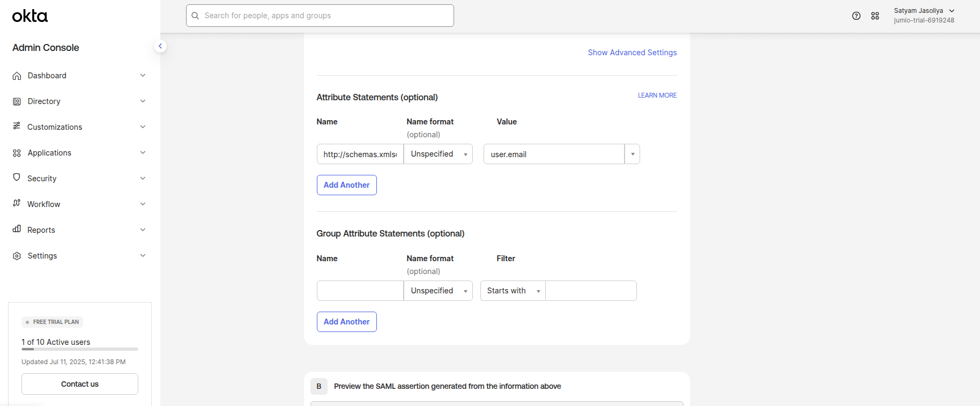Click the search people, apps, groups field
This screenshot has width=980, height=406.
pyautogui.click(x=320, y=16)
